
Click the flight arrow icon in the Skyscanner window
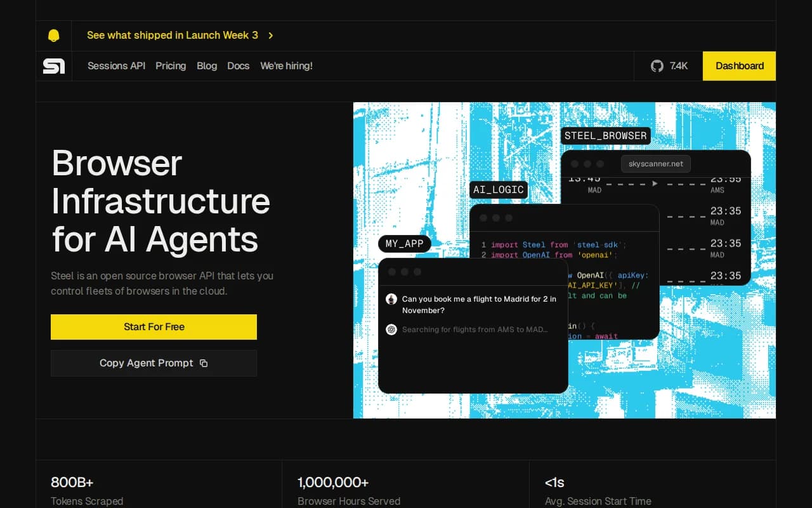pyautogui.click(x=655, y=184)
